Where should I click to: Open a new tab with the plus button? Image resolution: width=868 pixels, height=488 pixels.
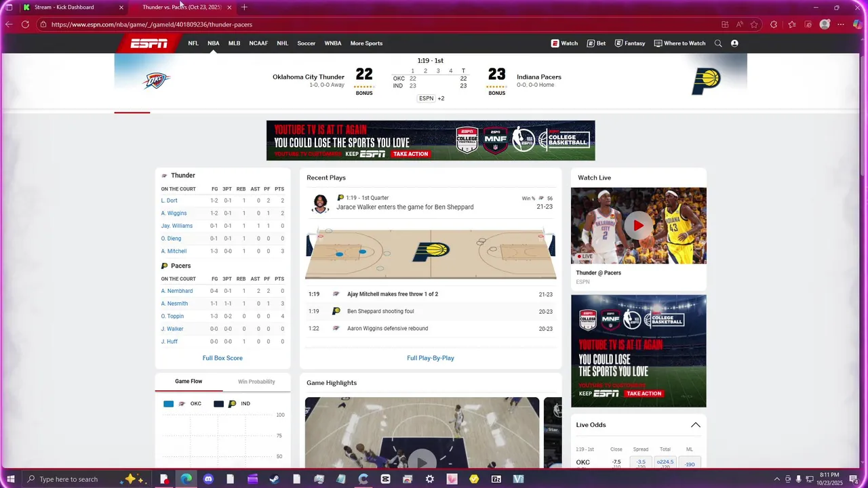[x=244, y=7]
